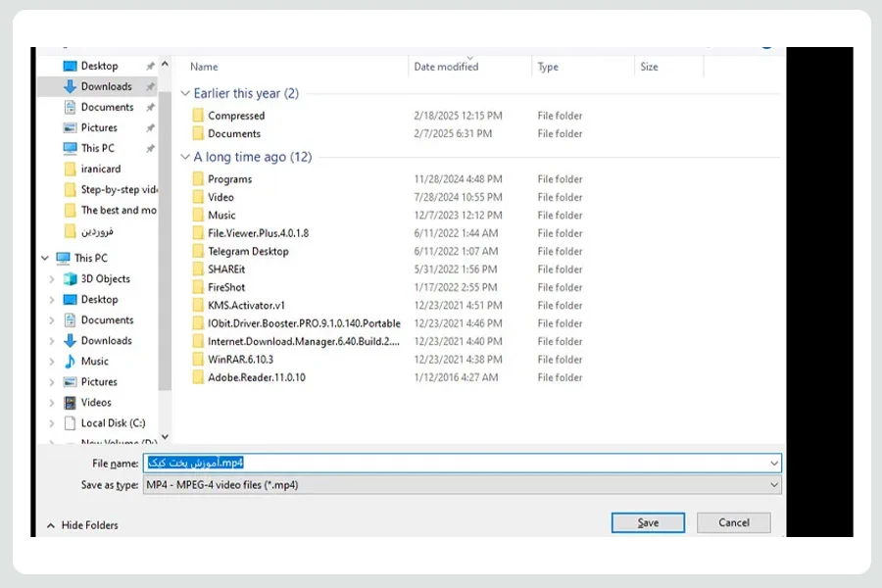
Task: Select the Video folder icon in file list
Action: pyautogui.click(x=198, y=197)
